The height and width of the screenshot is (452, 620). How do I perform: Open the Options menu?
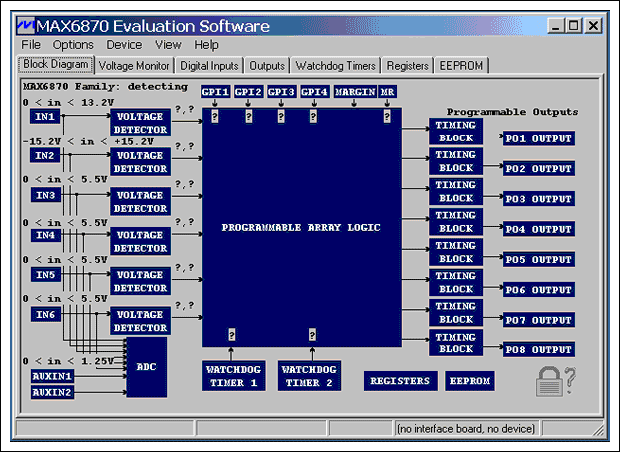coord(73,45)
